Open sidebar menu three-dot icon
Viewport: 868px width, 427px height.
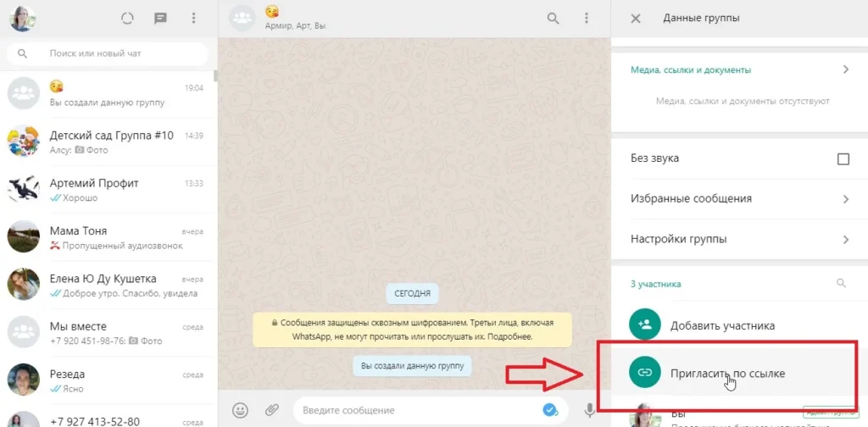point(193,19)
